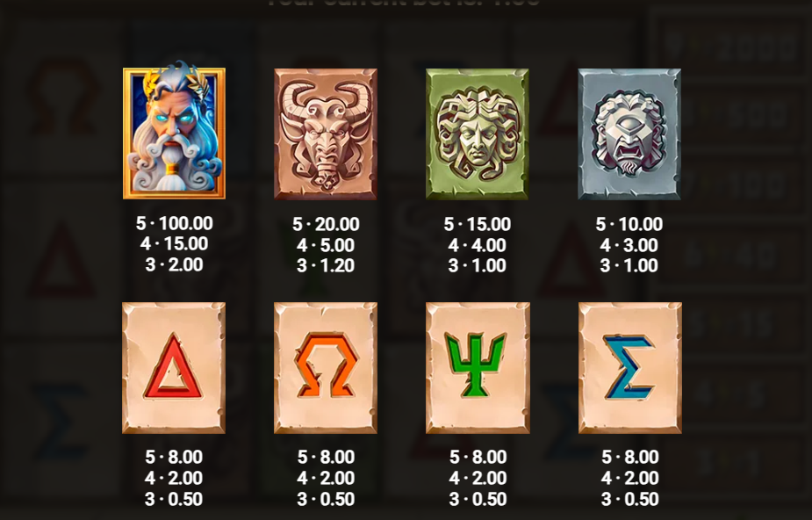Click Sigma symbol payout 3 · 0.50

click(x=629, y=499)
